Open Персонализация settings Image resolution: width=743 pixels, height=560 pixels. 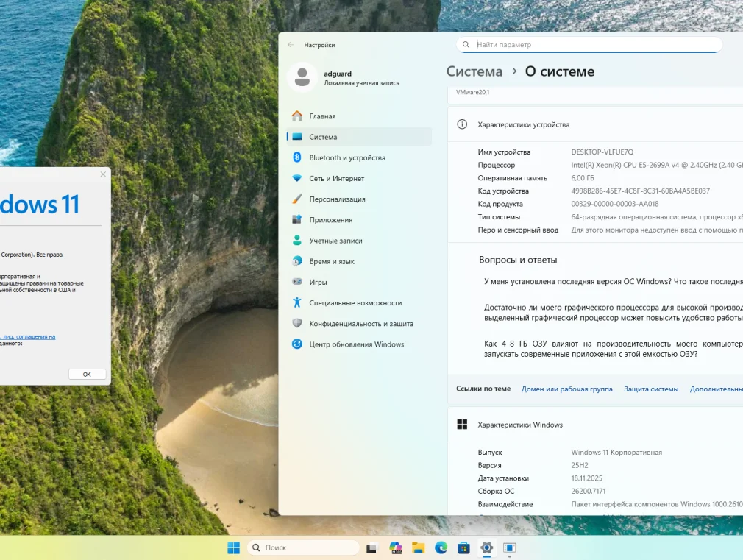click(337, 199)
